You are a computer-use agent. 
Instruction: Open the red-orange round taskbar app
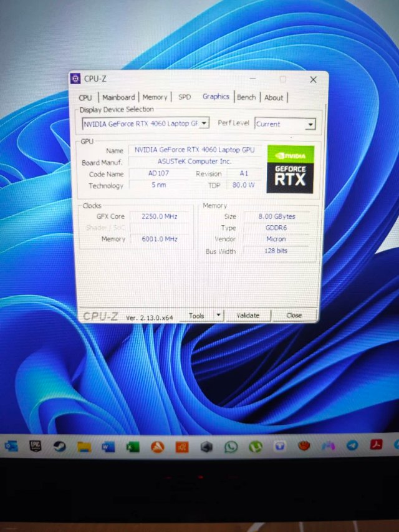pyautogui.click(x=304, y=445)
